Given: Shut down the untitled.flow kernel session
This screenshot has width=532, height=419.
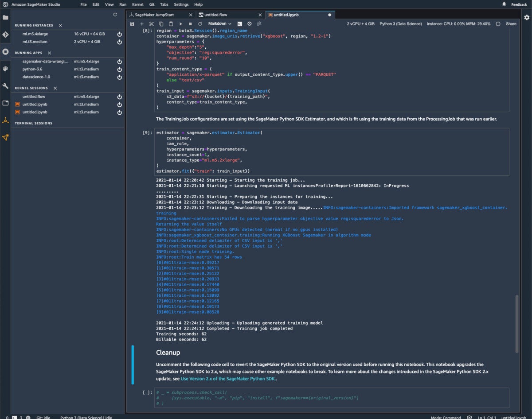Looking at the screenshot, I should coord(119,97).
